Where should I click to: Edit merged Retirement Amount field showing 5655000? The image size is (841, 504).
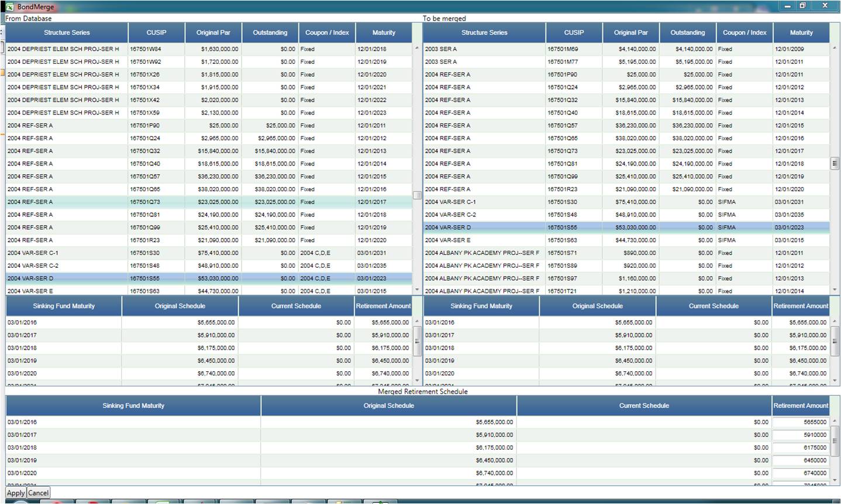(x=800, y=422)
